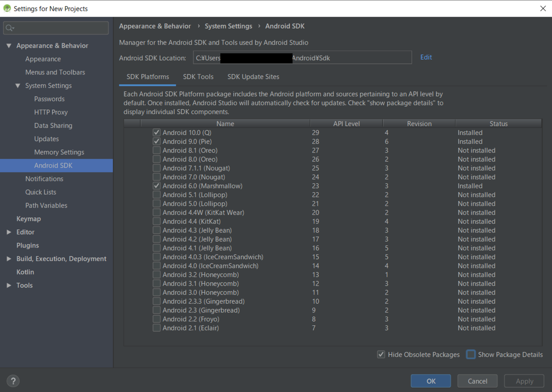The width and height of the screenshot is (552, 392).
Task: Enable Show Package Details checkbox
Action: coord(471,354)
